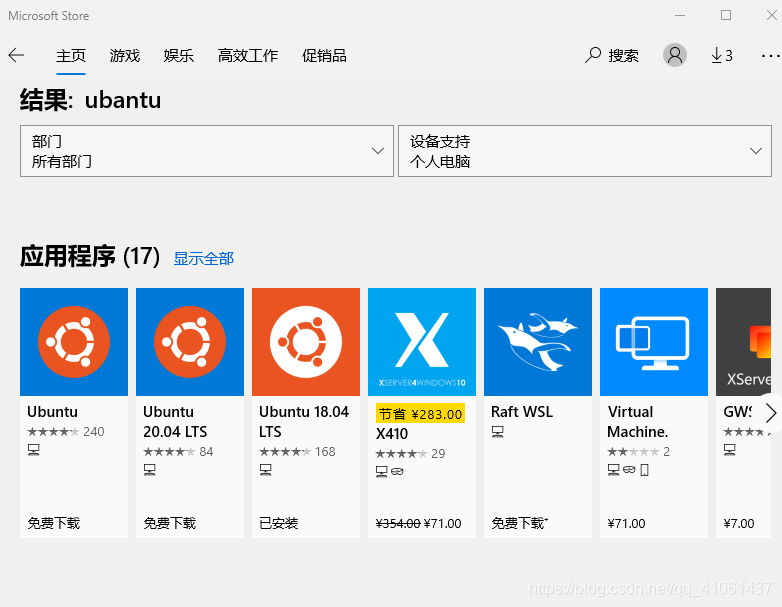Open the Ubuntu 20.04 LTS logo tile
This screenshot has height=607, width=782.
coord(190,342)
